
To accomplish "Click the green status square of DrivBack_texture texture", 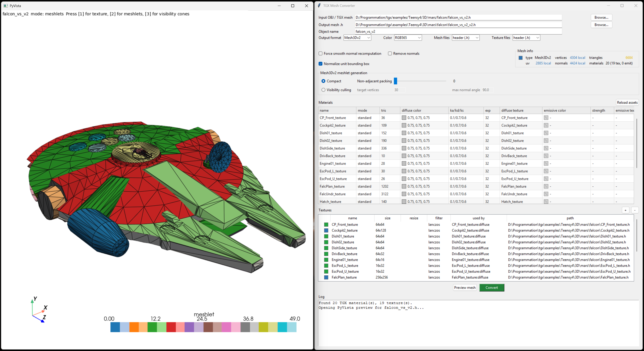I will tap(326, 254).
